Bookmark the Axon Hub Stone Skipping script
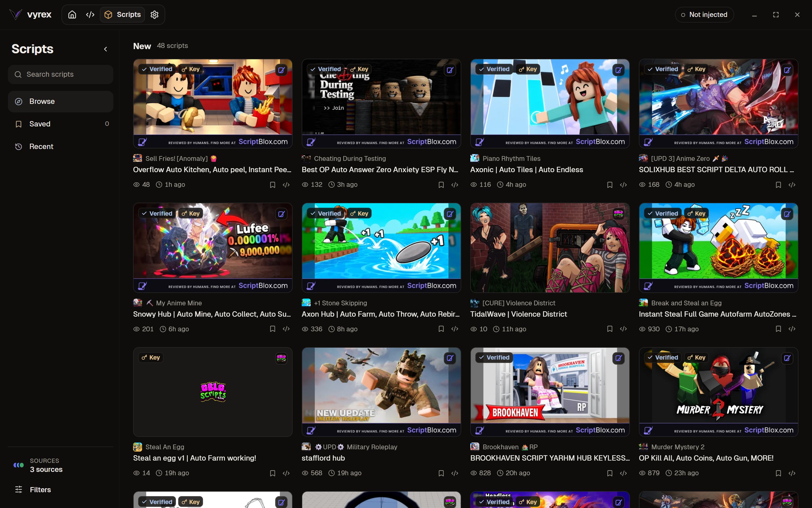The width and height of the screenshot is (812, 508). click(441, 329)
